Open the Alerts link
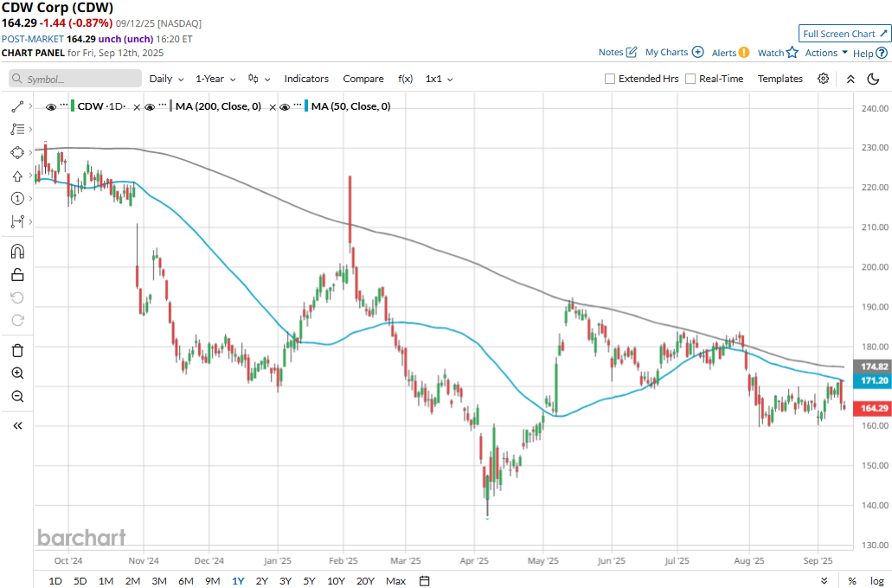 coord(730,53)
